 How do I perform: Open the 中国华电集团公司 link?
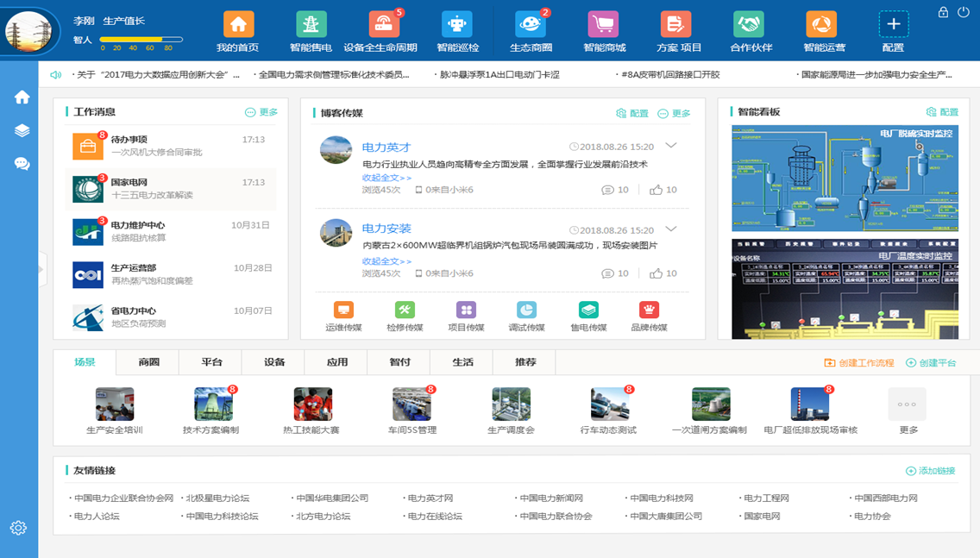pos(331,498)
